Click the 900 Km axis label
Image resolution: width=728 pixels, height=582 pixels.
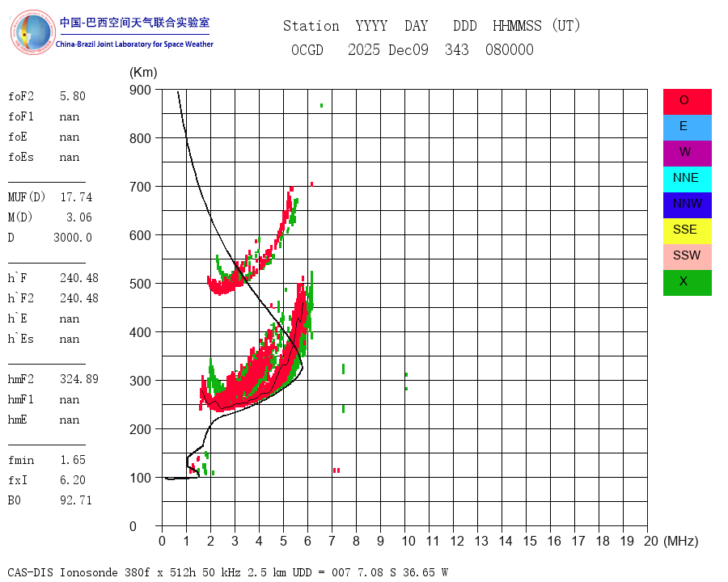[x=140, y=90]
